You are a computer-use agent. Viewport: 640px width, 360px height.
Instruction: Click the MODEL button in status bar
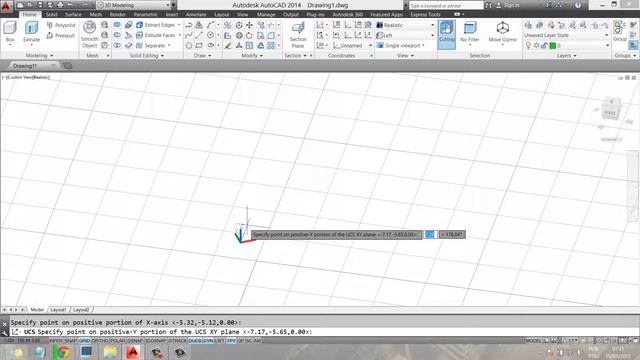pyautogui.click(x=533, y=341)
